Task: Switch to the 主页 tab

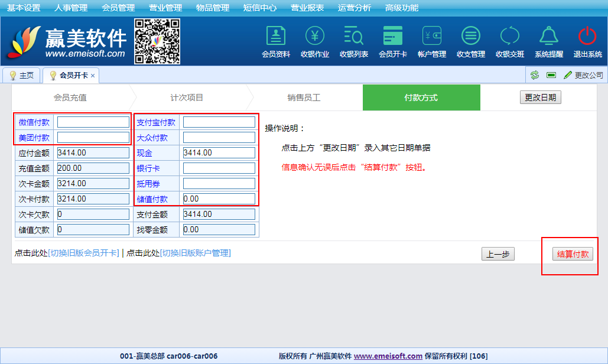Action: [x=21, y=76]
